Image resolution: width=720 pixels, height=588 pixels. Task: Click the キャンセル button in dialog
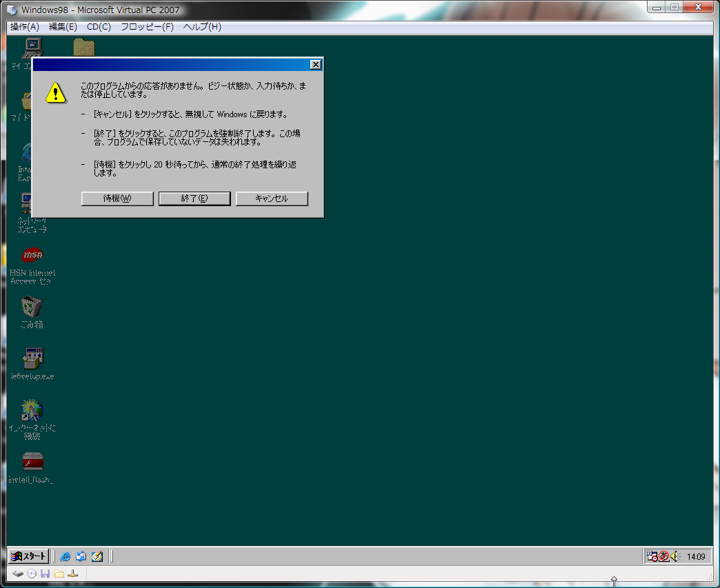[x=271, y=199]
